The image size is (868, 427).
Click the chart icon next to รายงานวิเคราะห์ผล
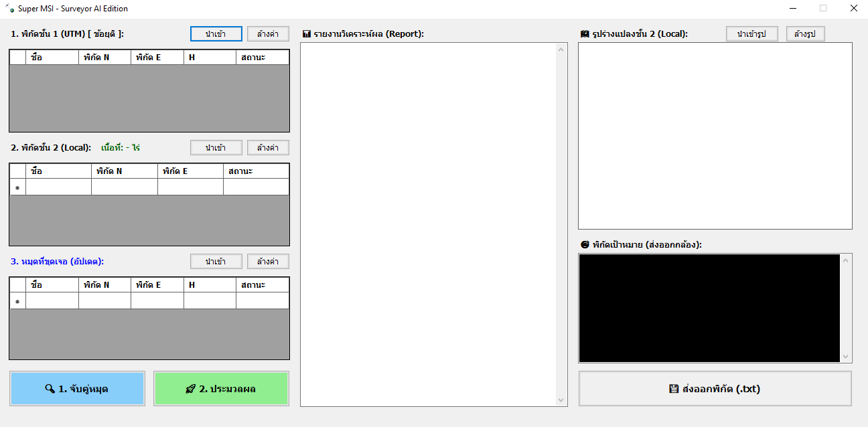(x=307, y=34)
